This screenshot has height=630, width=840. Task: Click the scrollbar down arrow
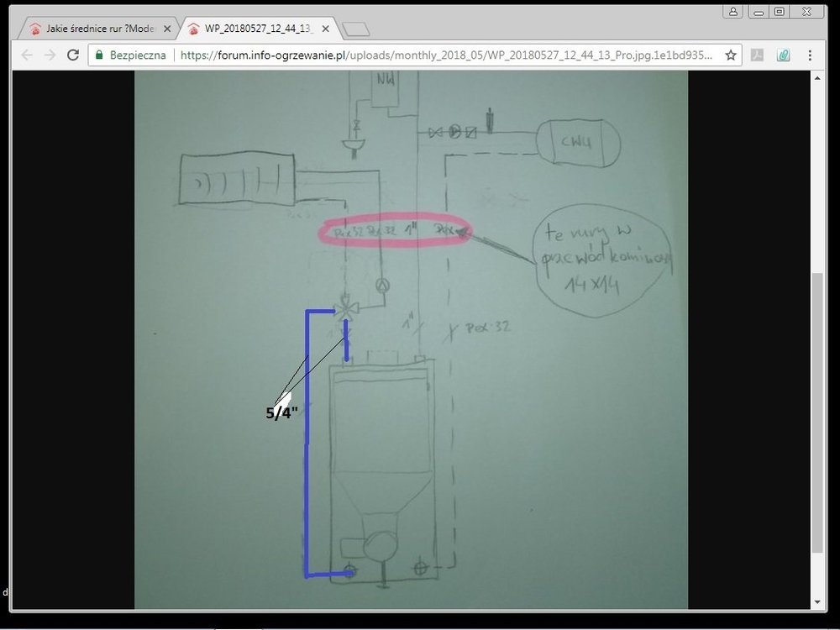click(818, 602)
